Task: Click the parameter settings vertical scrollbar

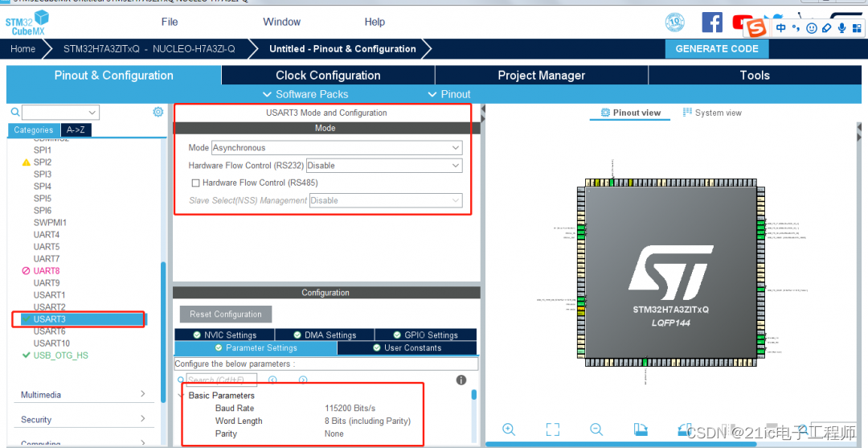Action: click(474, 394)
